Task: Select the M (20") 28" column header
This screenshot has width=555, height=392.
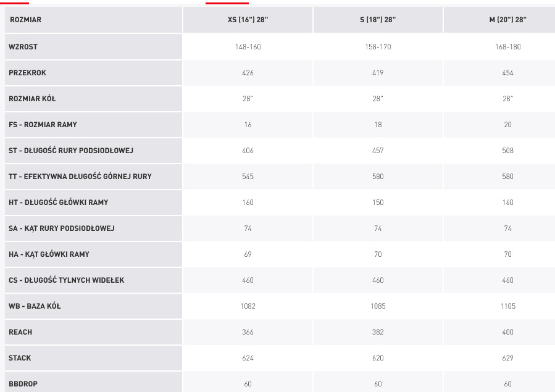Action: (x=507, y=20)
